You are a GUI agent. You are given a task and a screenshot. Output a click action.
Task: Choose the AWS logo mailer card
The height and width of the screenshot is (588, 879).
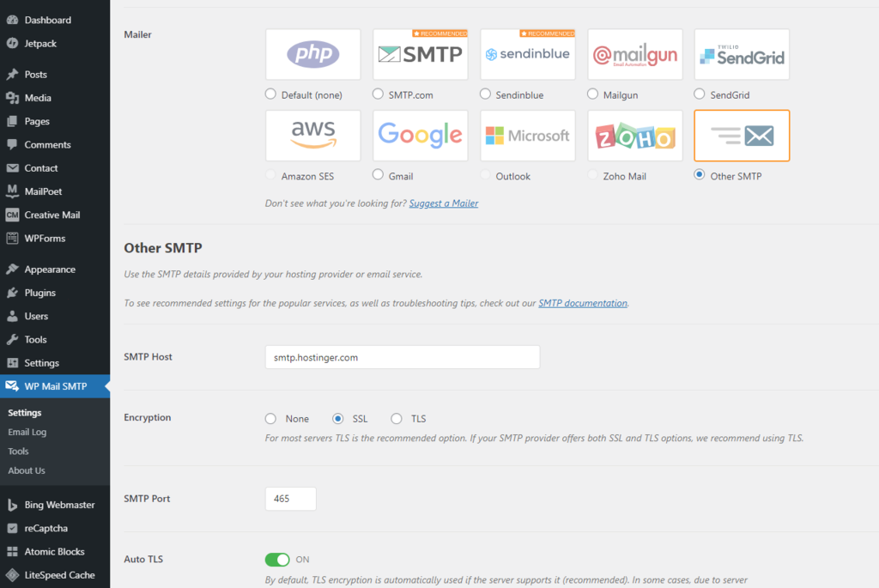312,136
